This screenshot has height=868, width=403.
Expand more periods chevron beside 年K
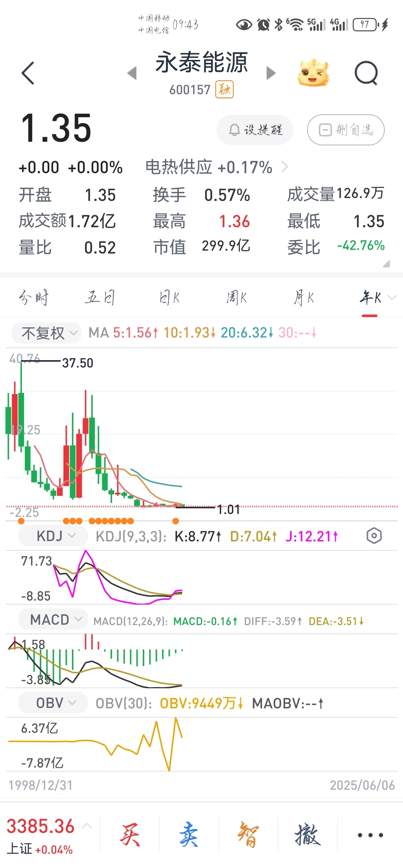(392, 298)
